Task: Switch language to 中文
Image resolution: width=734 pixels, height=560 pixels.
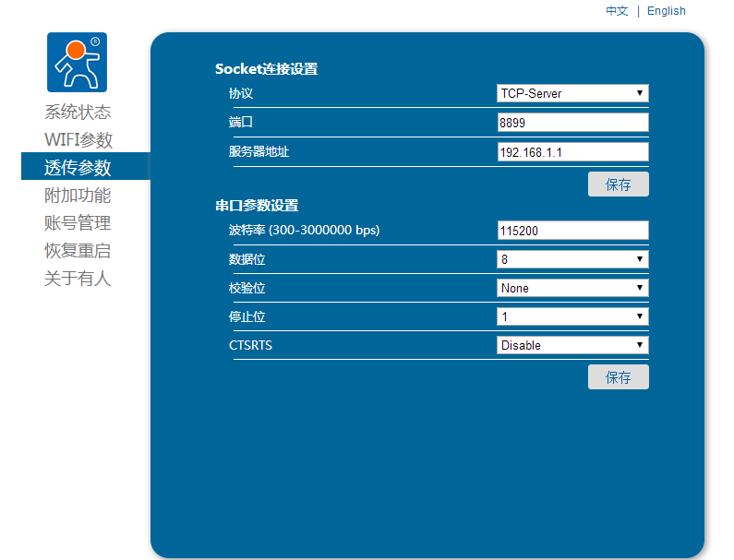Action: [x=617, y=11]
